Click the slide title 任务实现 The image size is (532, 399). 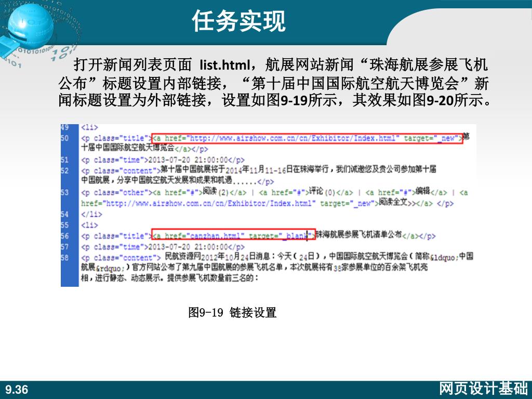pyautogui.click(x=239, y=21)
